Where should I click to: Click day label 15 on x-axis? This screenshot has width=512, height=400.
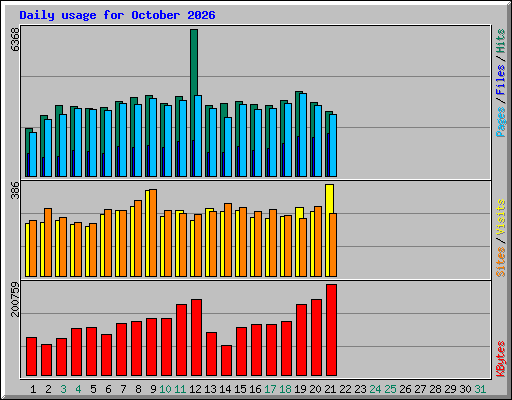(240, 389)
